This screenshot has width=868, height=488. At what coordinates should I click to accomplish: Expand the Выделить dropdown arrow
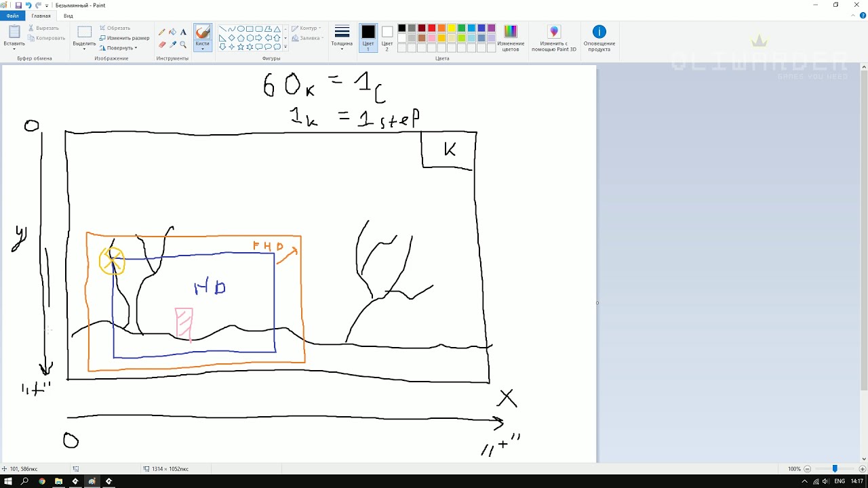click(84, 49)
